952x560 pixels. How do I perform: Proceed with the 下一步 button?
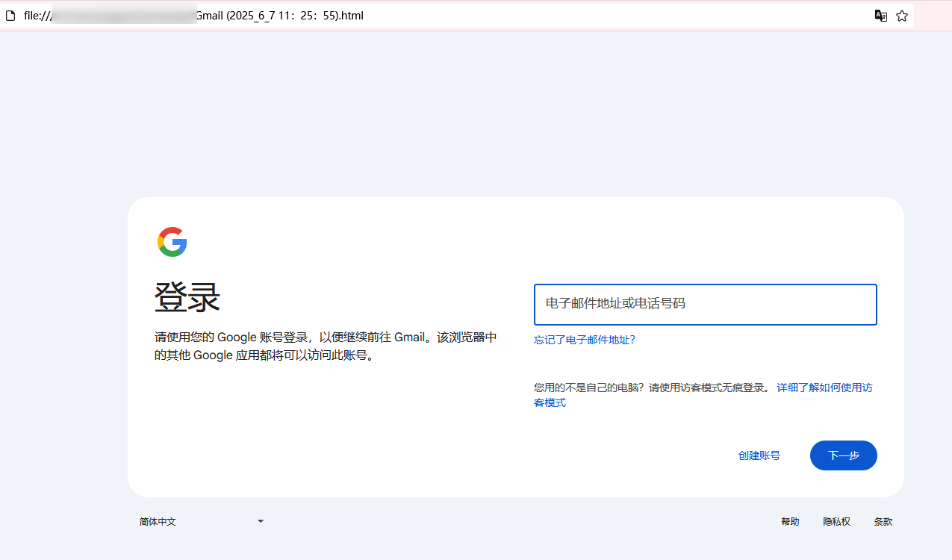(x=844, y=455)
